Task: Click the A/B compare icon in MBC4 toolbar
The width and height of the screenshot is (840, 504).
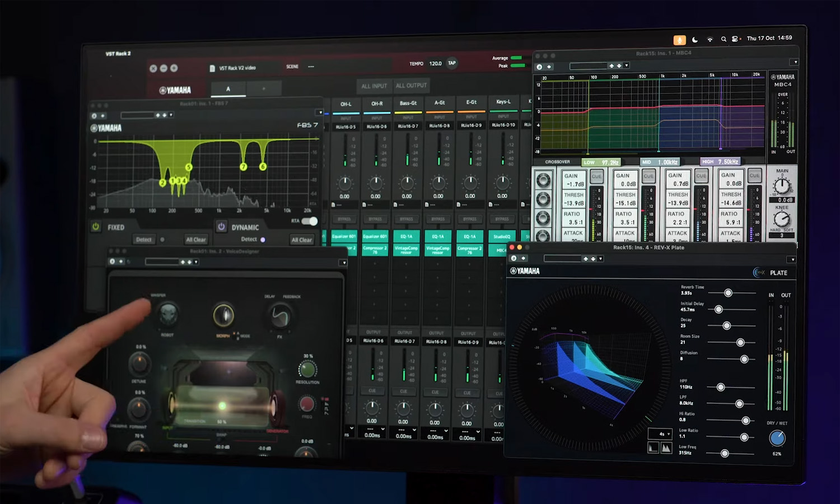Action: (539, 67)
